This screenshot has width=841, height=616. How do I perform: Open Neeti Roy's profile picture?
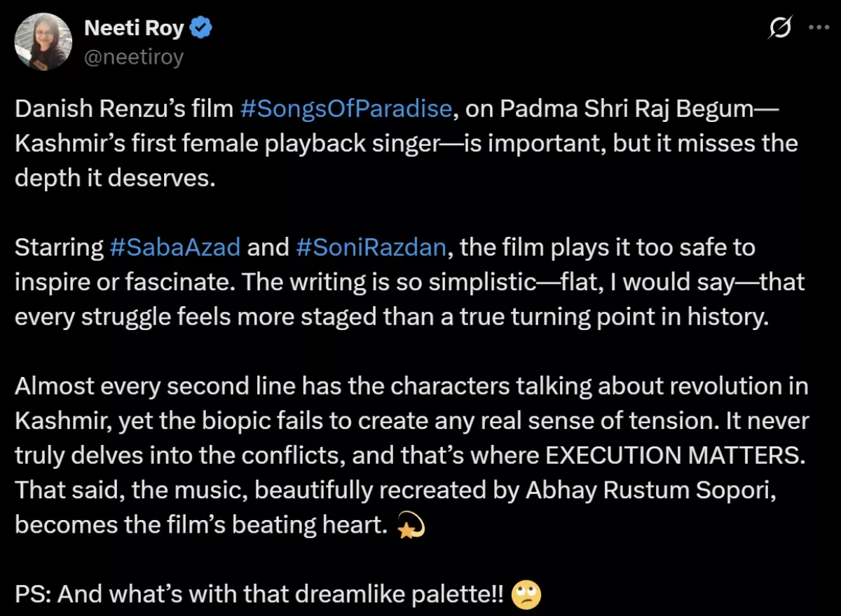[43, 42]
